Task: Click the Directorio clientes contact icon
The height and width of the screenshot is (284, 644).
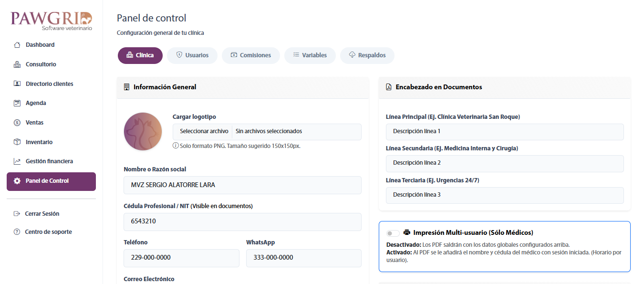Action: click(17, 84)
